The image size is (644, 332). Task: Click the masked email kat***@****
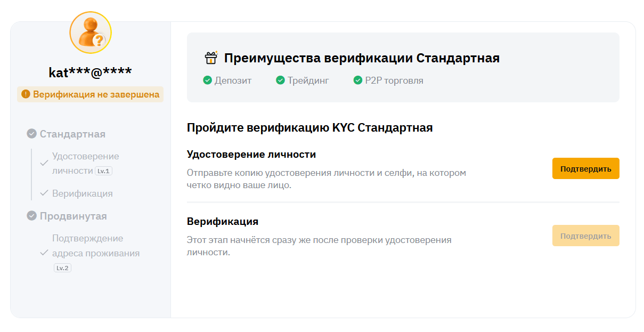(x=90, y=72)
